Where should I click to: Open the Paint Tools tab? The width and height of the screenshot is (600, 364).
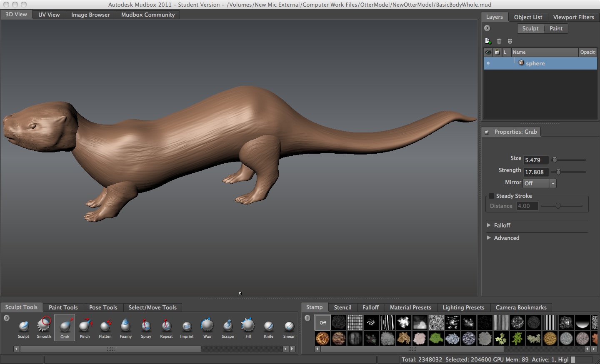tap(63, 307)
